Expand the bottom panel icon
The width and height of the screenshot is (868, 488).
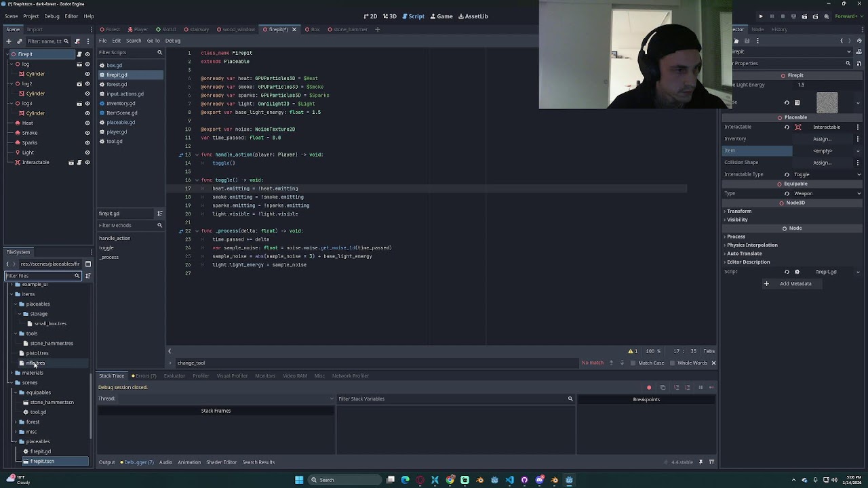point(711,462)
